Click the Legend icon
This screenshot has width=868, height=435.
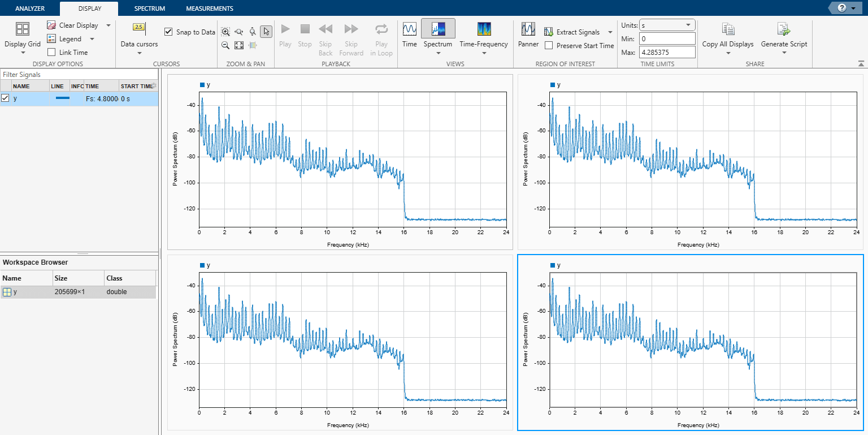51,39
